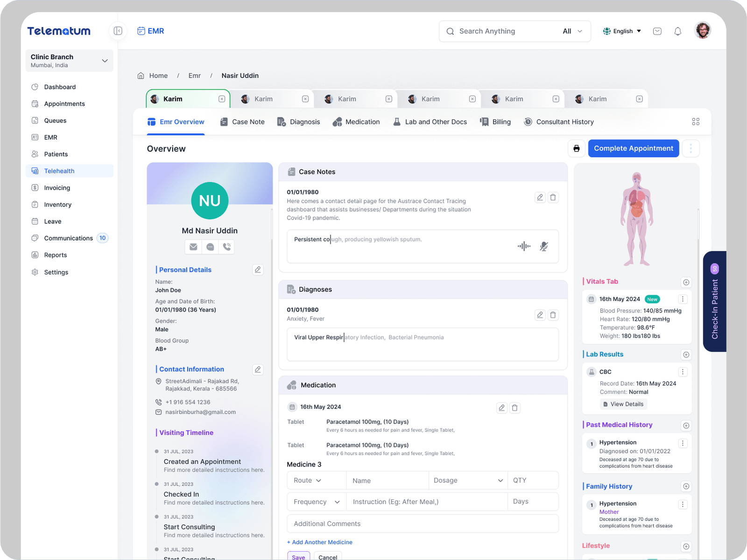Open the grid view icon in EMR tabs
Screen dimensions: 747x560
[695, 122]
